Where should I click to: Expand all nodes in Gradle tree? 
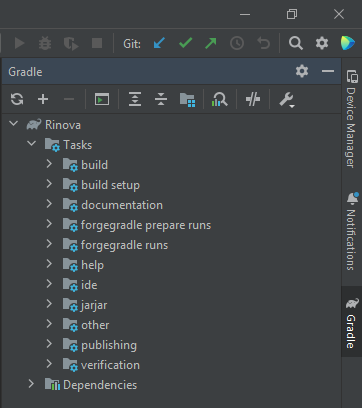tap(135, 99)
